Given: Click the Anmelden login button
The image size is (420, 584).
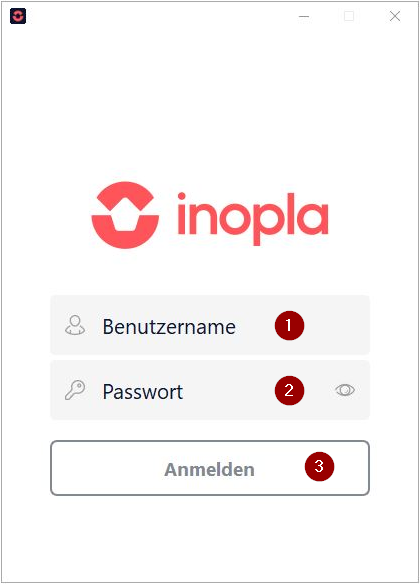Looking at the screenshot, I should click(210, 468).
